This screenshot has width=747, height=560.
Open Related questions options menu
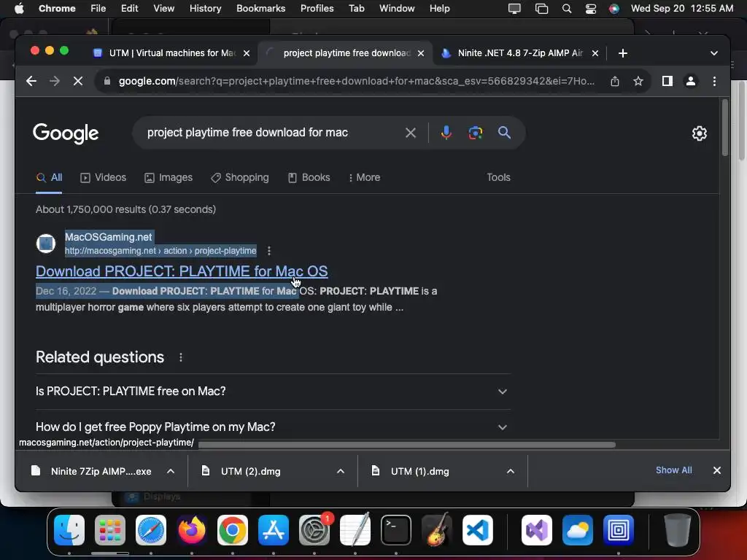(x=181, y=357)
